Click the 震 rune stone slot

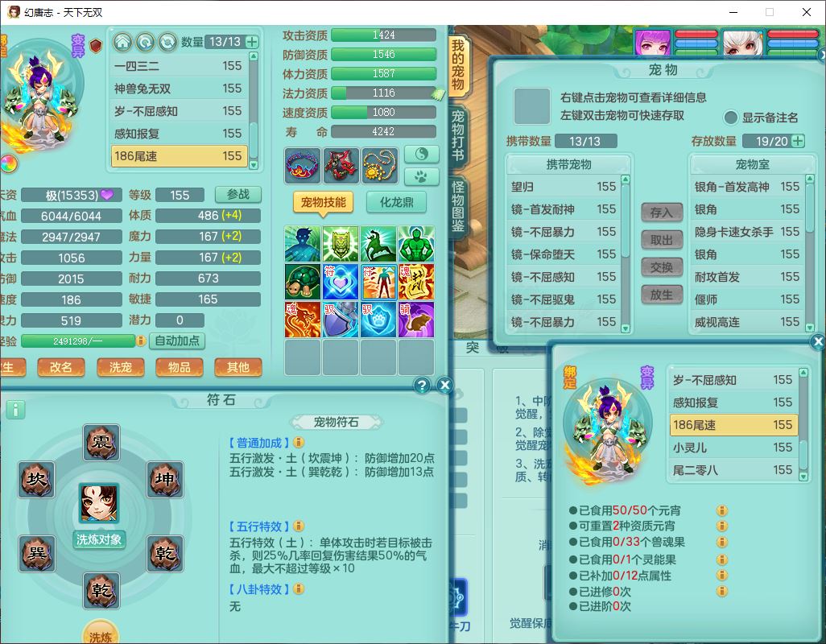click(101, 443)
